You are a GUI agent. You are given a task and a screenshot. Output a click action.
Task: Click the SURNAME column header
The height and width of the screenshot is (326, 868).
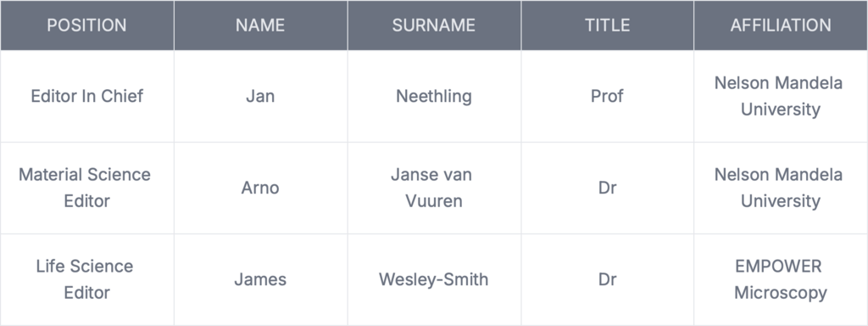coord(434,25)
